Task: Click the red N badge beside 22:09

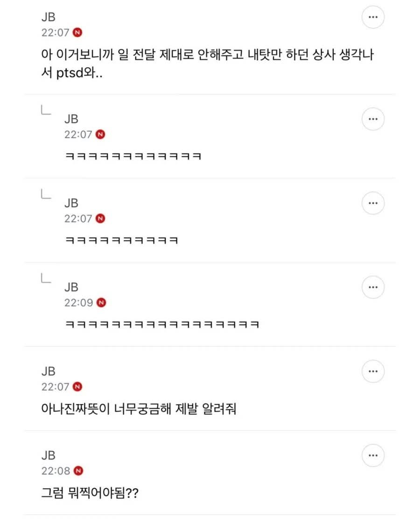Action: pos(101,303)
